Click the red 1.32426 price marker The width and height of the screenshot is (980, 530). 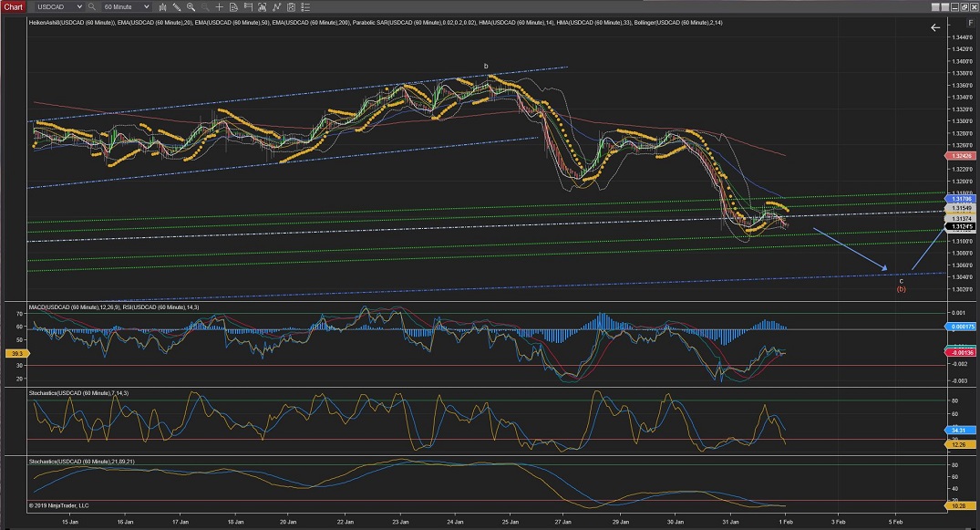961,156
